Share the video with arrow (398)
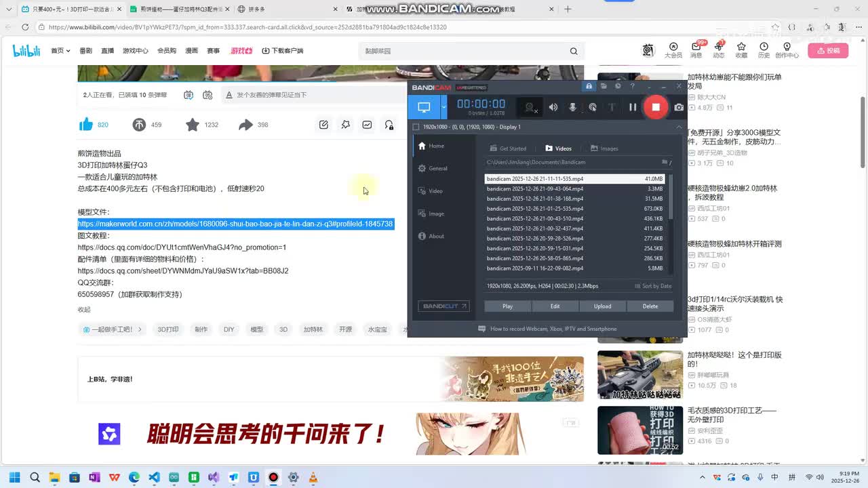Image resolution: width=868 pixels, height=488 pixels. tap(253, 125)
